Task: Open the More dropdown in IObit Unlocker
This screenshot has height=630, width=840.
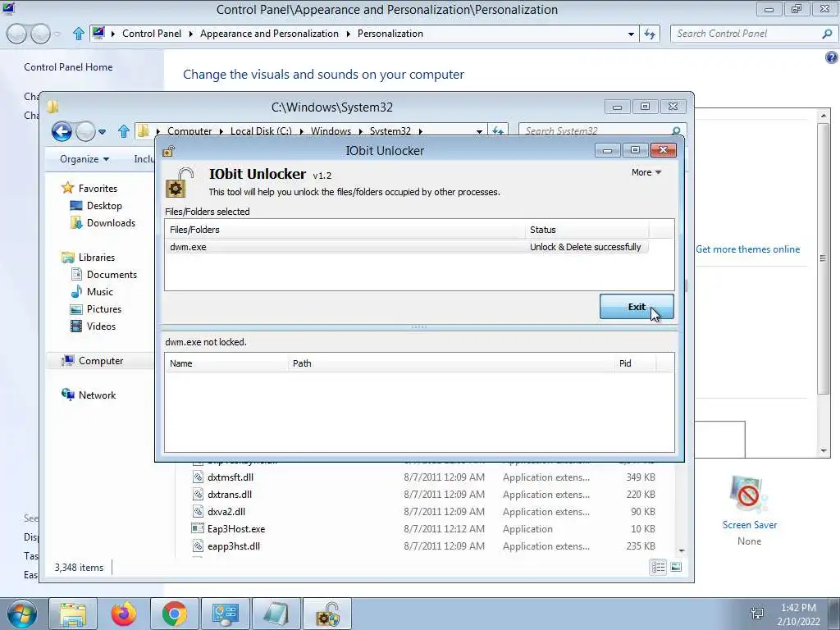Action: [646, 172]
